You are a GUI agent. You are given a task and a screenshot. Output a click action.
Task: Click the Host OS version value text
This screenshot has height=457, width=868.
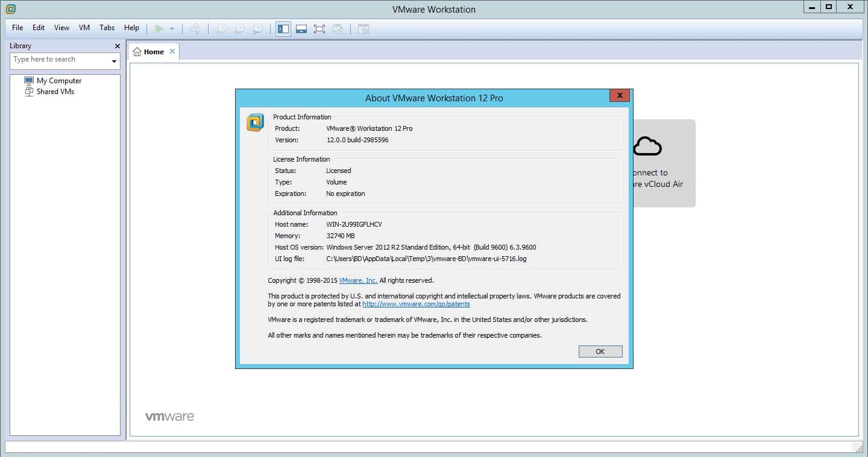coord(431,247)
